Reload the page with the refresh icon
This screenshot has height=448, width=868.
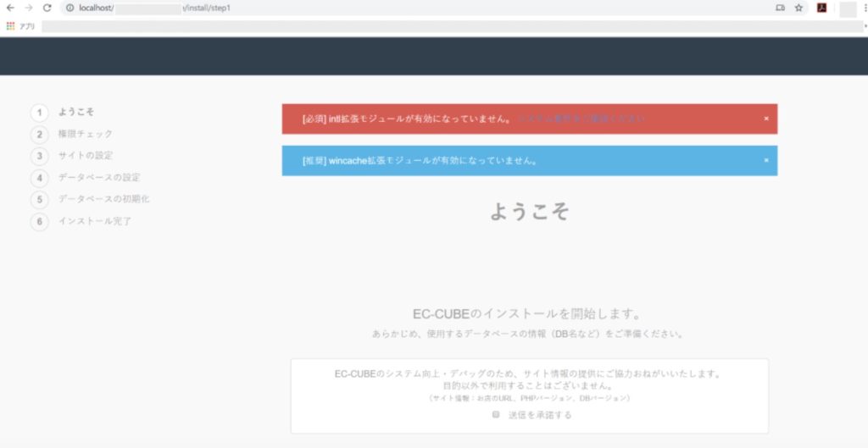47,8
